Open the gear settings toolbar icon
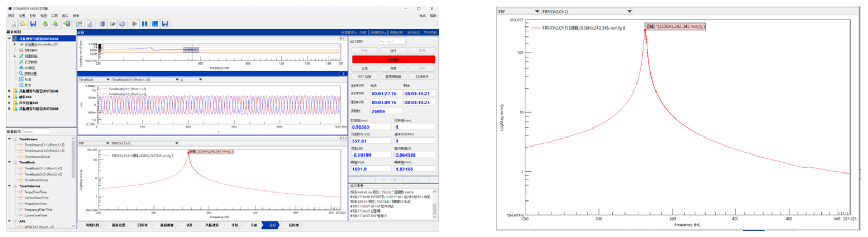The height and width of the screenshot is (237, 868). [x=122, y=24]
